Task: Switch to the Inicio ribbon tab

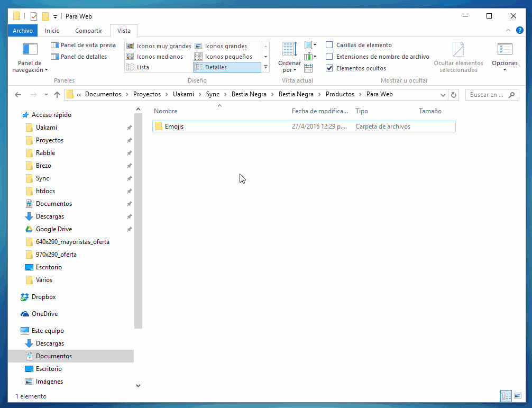Action: pos(52,31)
